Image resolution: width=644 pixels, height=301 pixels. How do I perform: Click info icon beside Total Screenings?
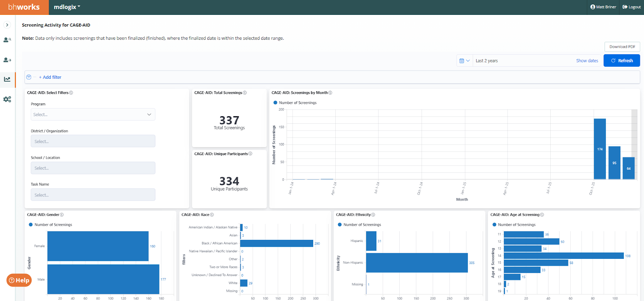pos(245,93)
